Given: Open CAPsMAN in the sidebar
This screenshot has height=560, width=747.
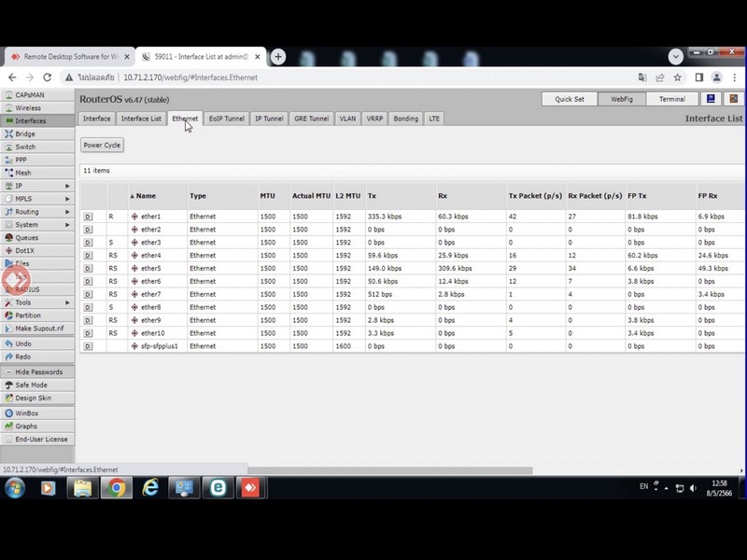Looking at the screenshot, I should click(x=37, y=95).
